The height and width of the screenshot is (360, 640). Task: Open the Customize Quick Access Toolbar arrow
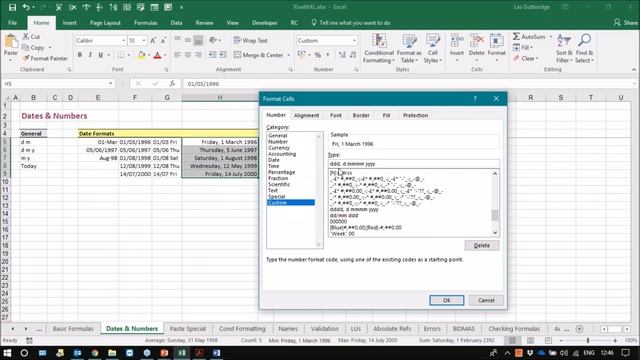pos(182,7)
